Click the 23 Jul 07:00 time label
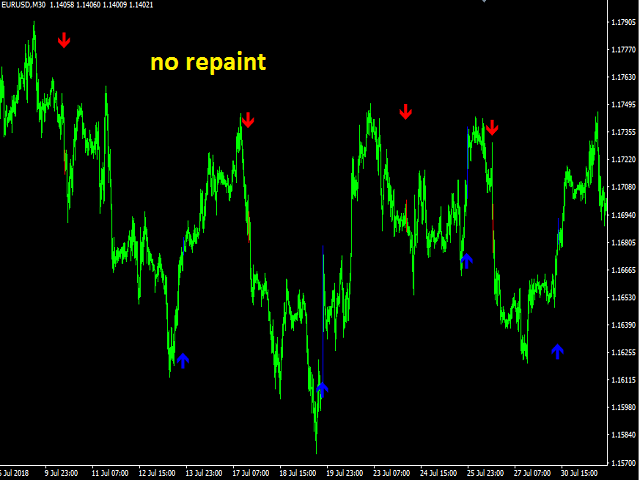This screenshot has width=640, height=480. coord(392,473)
